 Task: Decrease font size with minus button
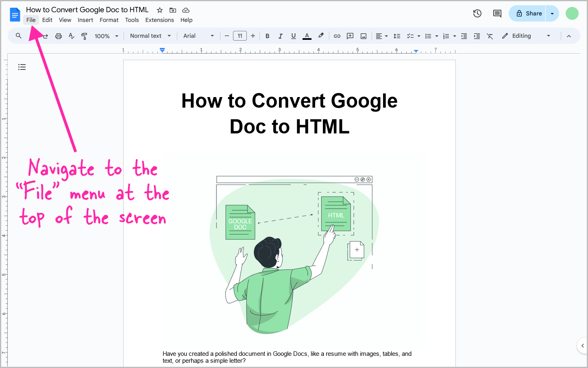point(227,36)
